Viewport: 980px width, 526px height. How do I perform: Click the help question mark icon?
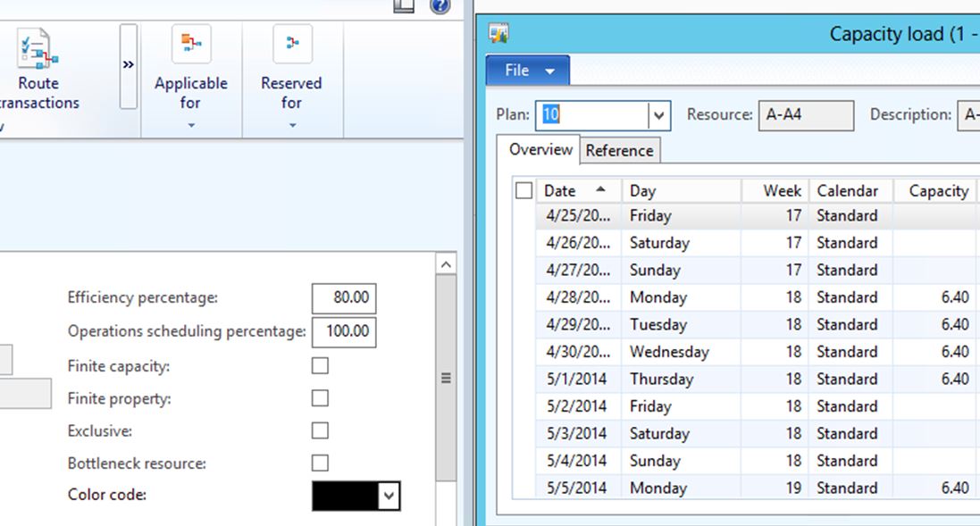(x=440, y=6)
